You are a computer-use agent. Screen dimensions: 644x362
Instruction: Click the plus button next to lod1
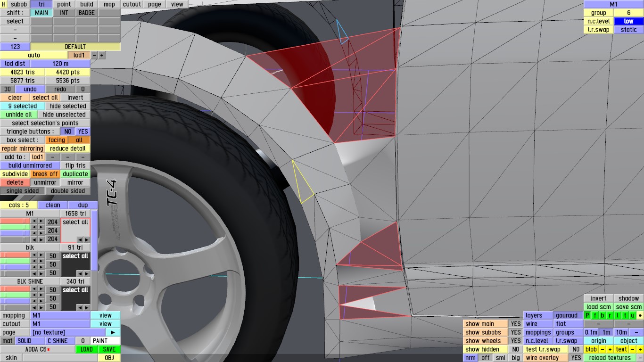point(101,55)
